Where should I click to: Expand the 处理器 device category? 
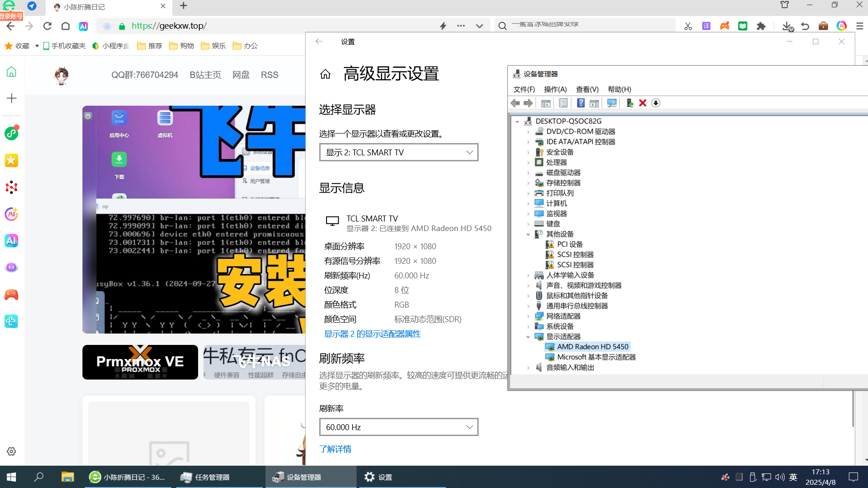click(527, 162)
